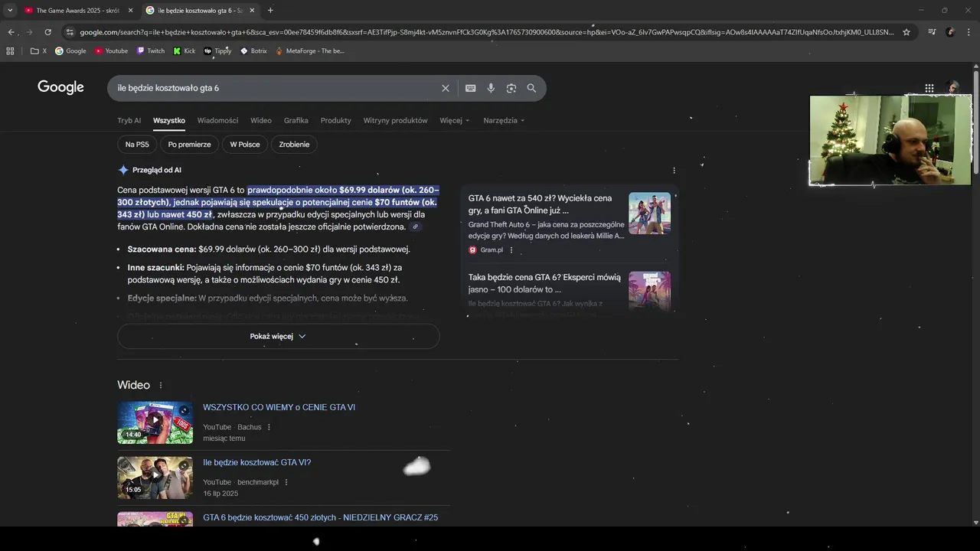Open the on-screen keyboard input tool

tap(470, 88)
